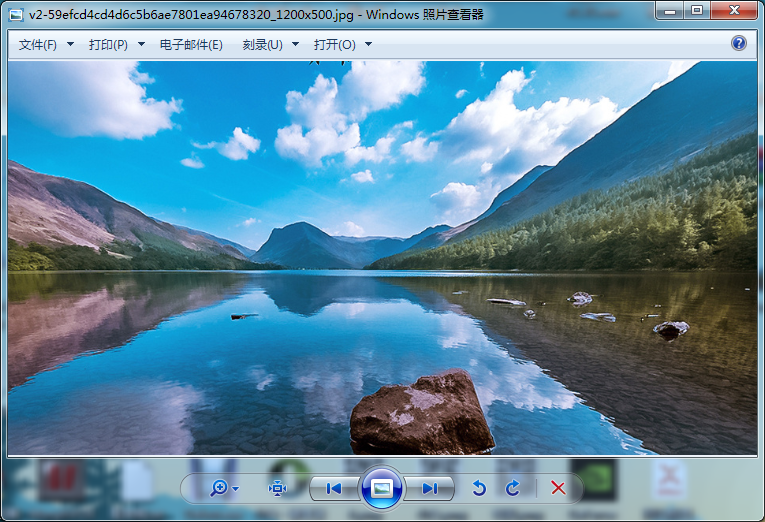
Task: Click the zoom magnifier icon
Action: (x=218, y=488)
